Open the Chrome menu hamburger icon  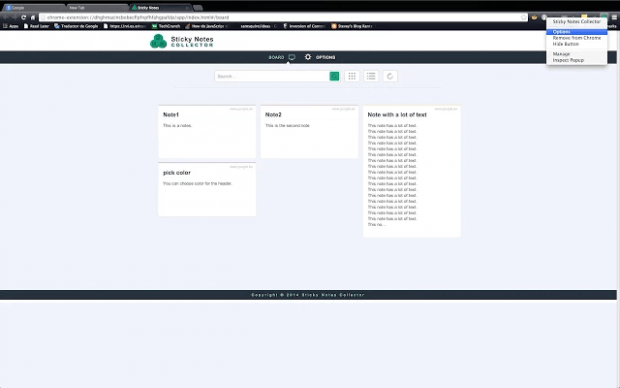coord(614,17)
